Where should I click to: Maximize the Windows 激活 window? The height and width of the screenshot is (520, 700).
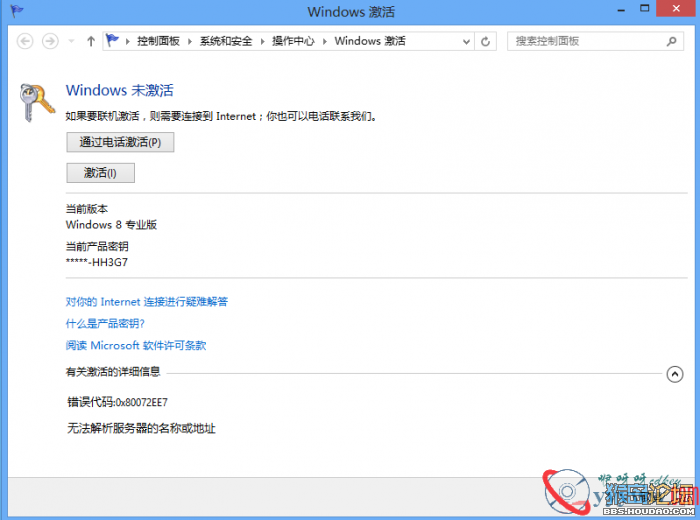pyautogui.click(x=644, y=8)
